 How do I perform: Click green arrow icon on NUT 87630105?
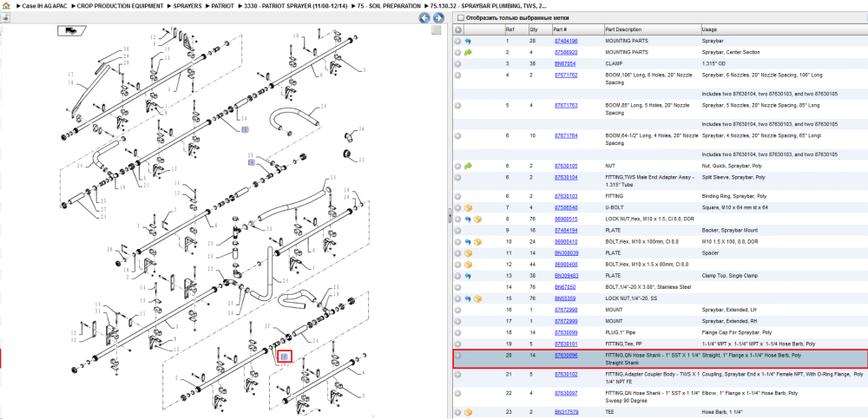(x=468, y=166)
